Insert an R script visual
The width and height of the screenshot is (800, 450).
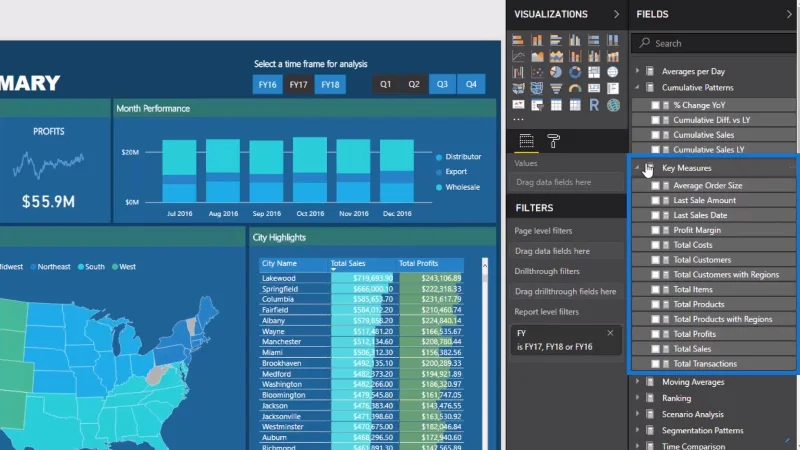[594, 105]
